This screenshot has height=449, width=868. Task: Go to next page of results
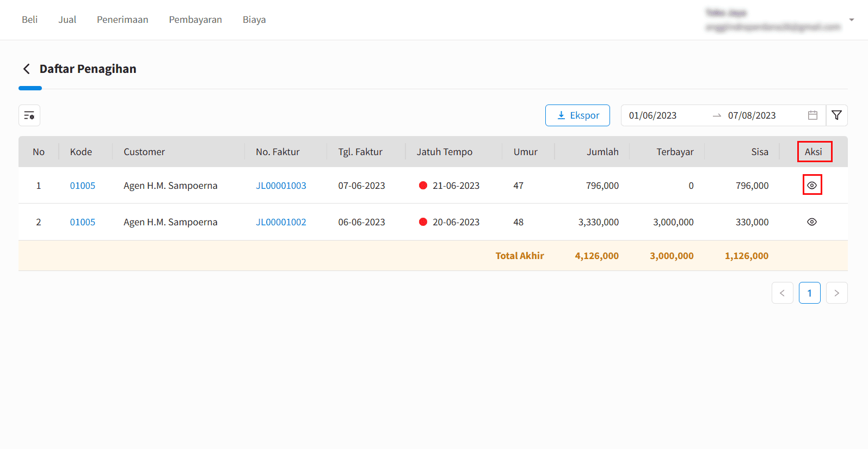(x=836, y=293)
